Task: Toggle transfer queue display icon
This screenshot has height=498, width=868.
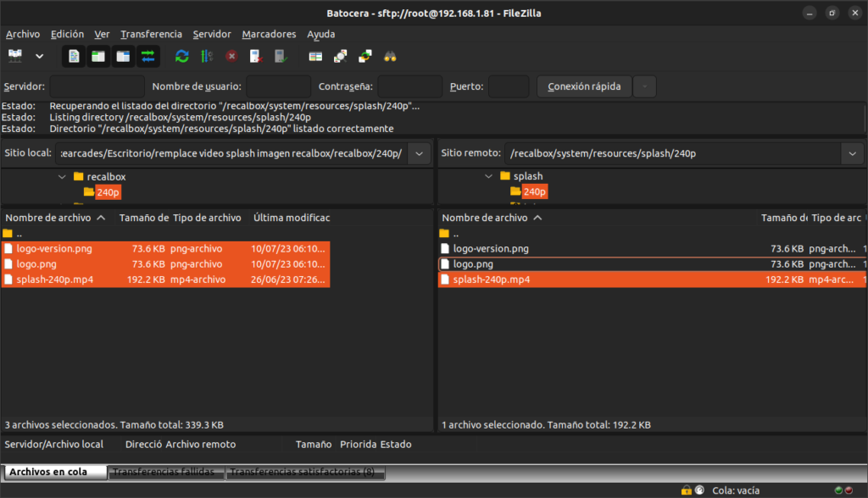Action: pyautogui.click(x=147, y=56)
